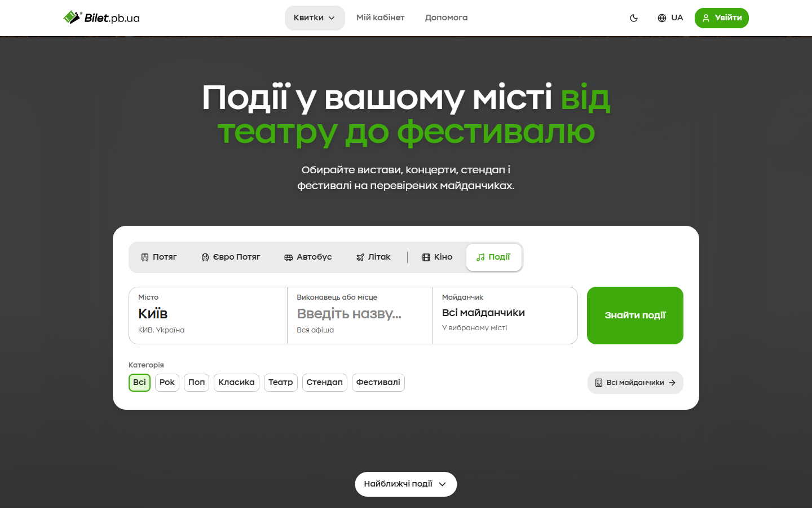Select the Театр category chip
This screenshot has width=812, height=508.
[x=280, y=383]
